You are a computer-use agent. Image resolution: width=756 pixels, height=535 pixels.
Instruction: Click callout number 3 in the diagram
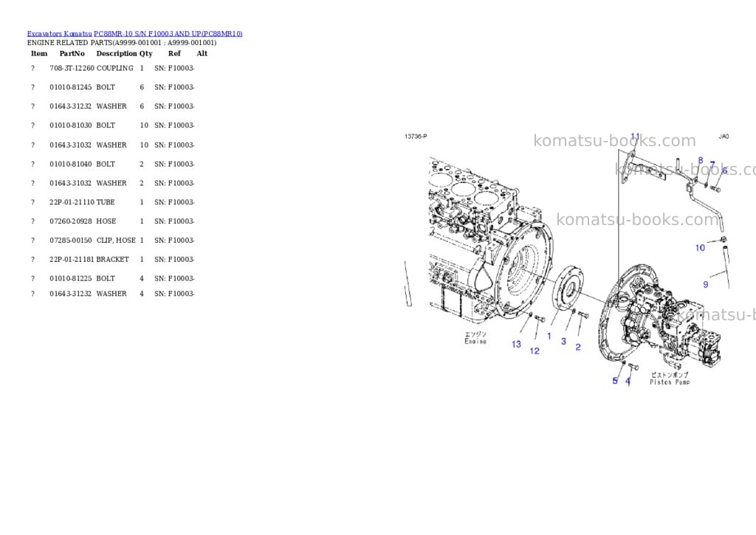click(563, 341)
